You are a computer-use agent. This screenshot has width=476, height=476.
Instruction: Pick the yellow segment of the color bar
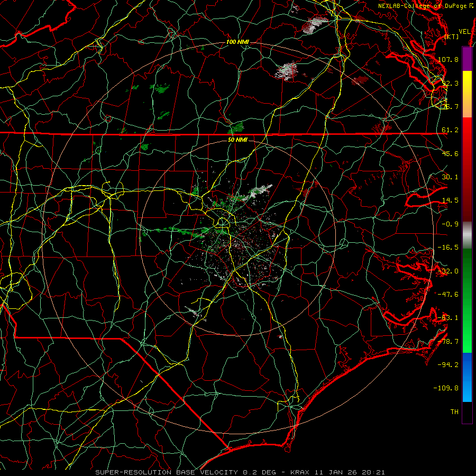[x=467, y=94]
